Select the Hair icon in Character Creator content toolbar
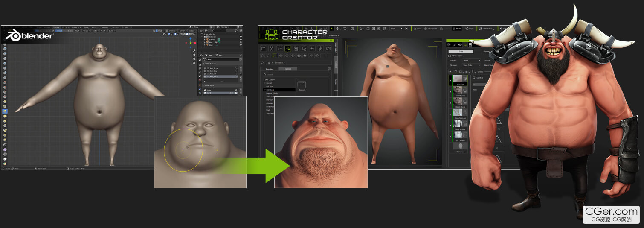644x228 pixels. pos(280,49)
